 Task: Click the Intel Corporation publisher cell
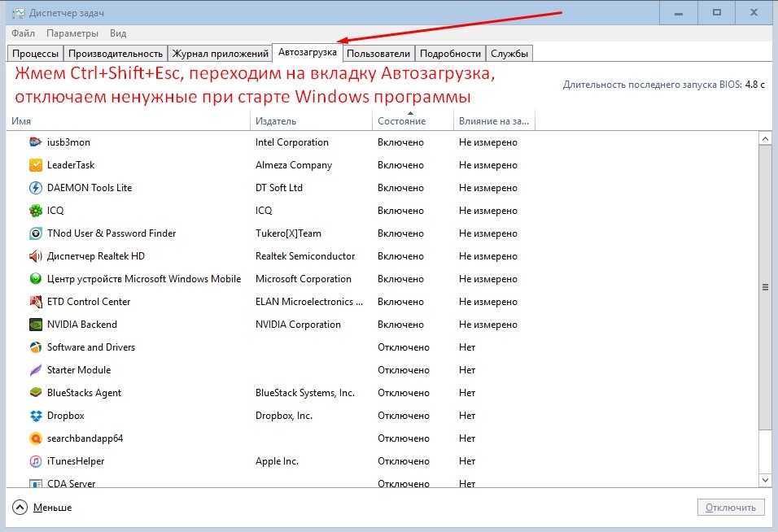point(291,142)
